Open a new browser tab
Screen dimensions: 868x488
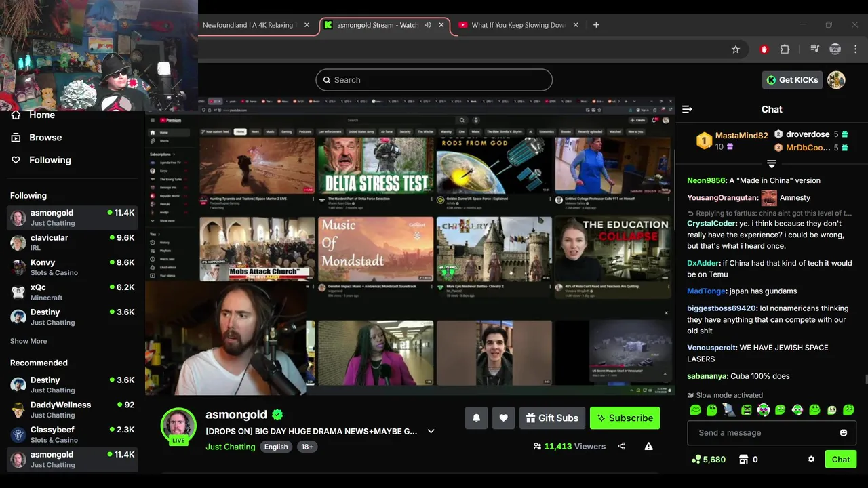pyautogui.click(x=596, y=25)
